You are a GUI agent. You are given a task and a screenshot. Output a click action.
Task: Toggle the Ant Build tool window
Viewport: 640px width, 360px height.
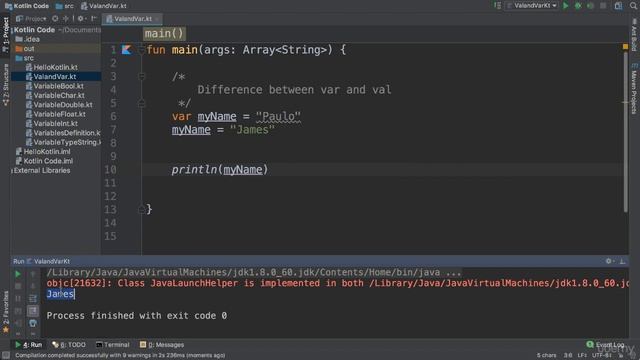point(634,34)
